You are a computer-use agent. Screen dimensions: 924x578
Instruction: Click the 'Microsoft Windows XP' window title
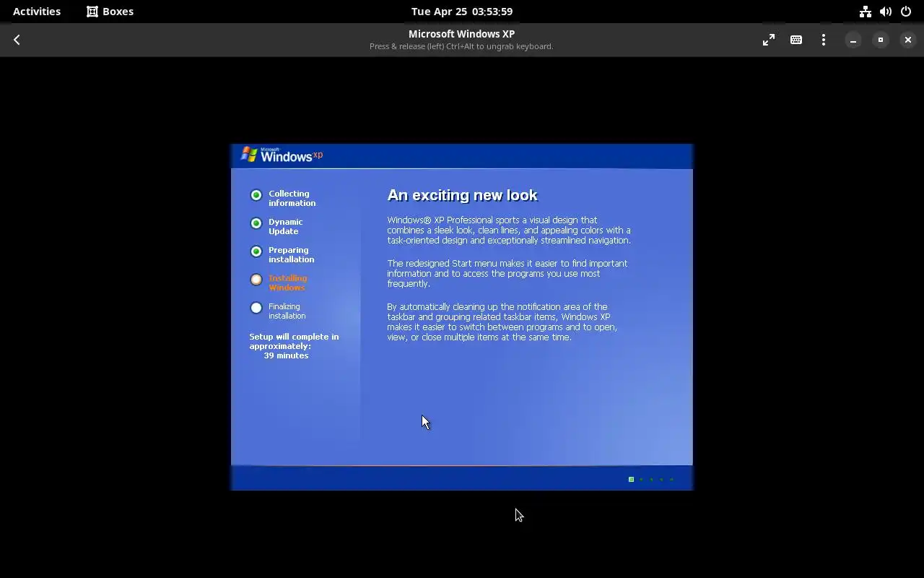tap(461, 34)
